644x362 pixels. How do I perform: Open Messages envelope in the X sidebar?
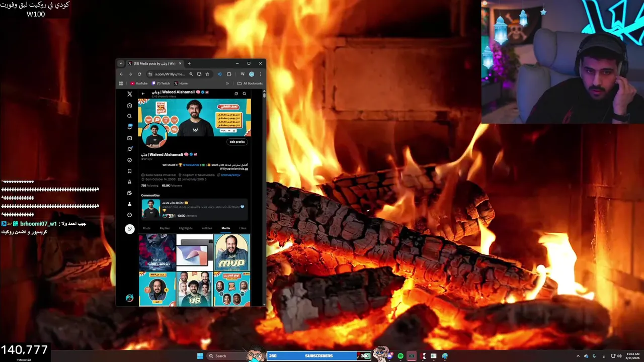[129, 138]
